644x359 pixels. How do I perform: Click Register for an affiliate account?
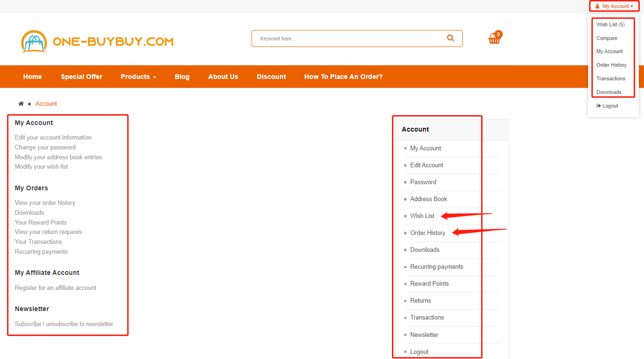click(55, 288)
